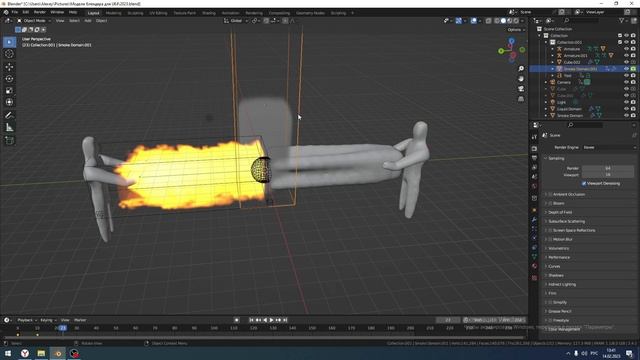640x360 pixels.
Task: Open the Modifiers wrench properties tab
Action: 534,220
